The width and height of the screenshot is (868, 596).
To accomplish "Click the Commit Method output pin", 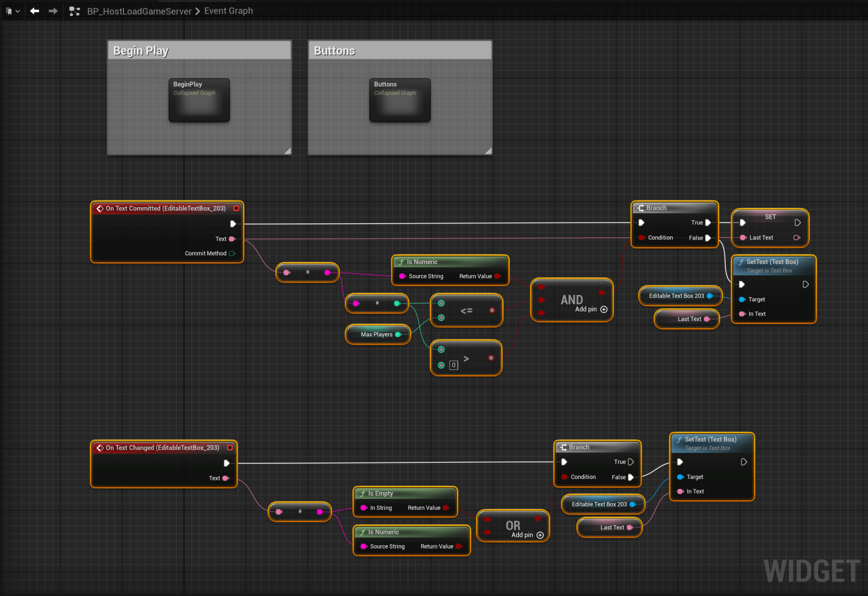I will (x=232, y=254).
